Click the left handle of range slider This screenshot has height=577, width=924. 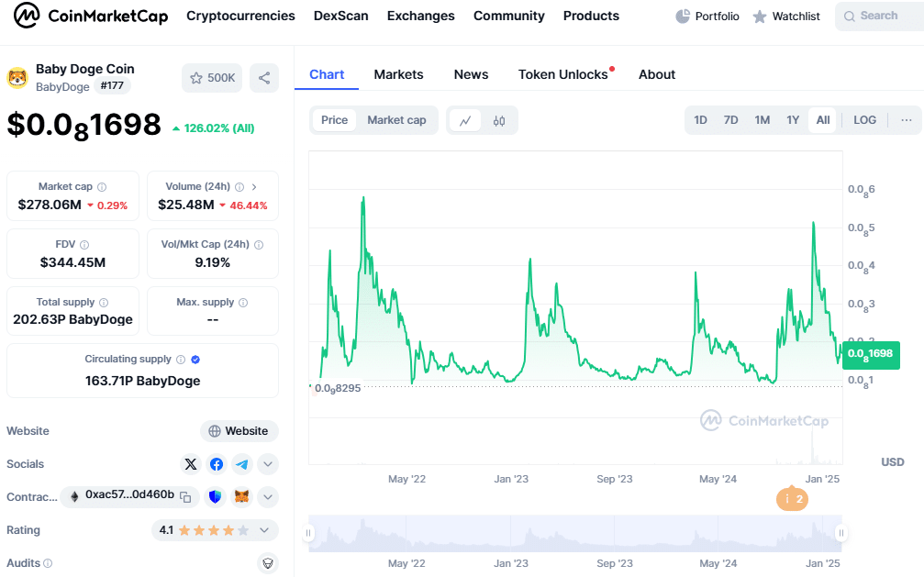[308, 533]
